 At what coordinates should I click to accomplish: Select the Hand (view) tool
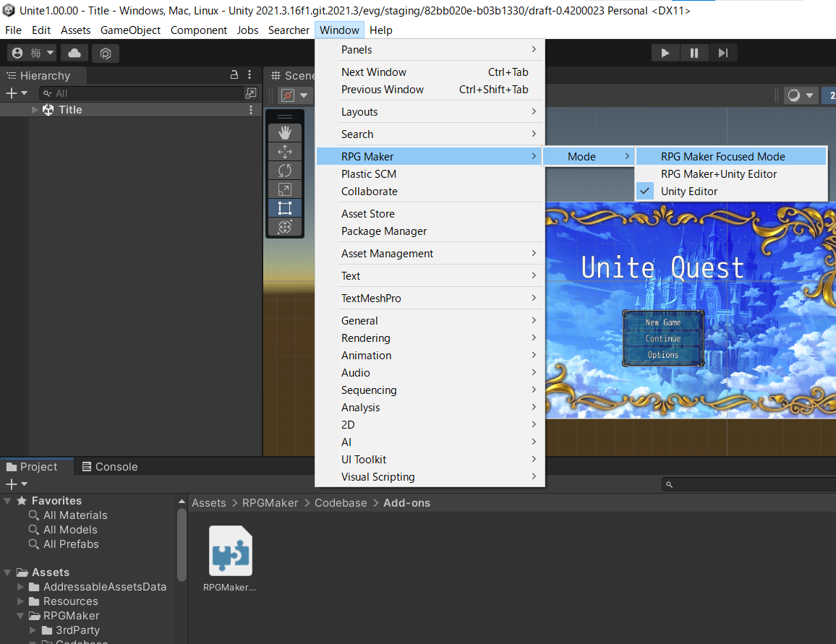[285, 133]
